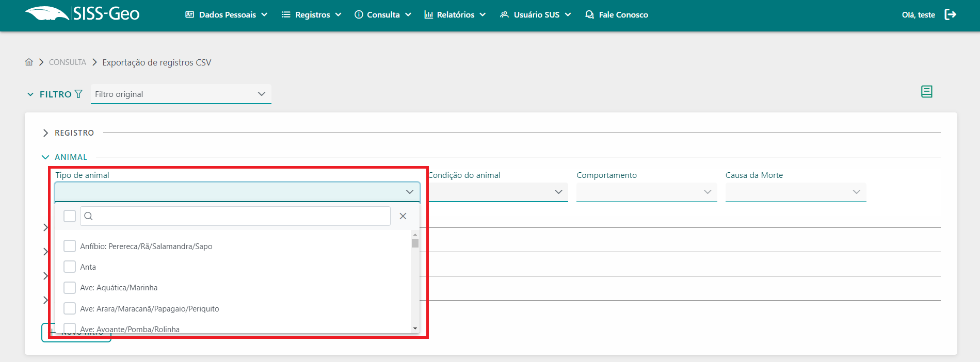
Task: Check the Anta checkbox
Action: (70, 267)
